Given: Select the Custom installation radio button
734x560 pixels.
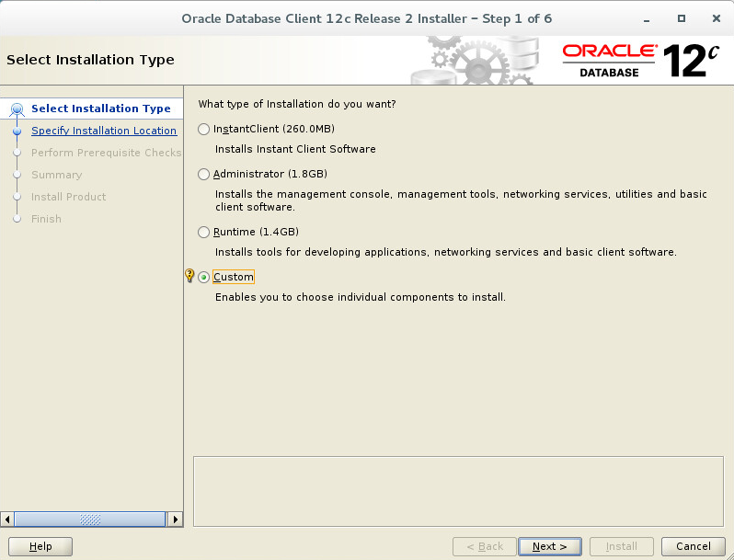Looking at the screenshot, I should click(203, 277).
